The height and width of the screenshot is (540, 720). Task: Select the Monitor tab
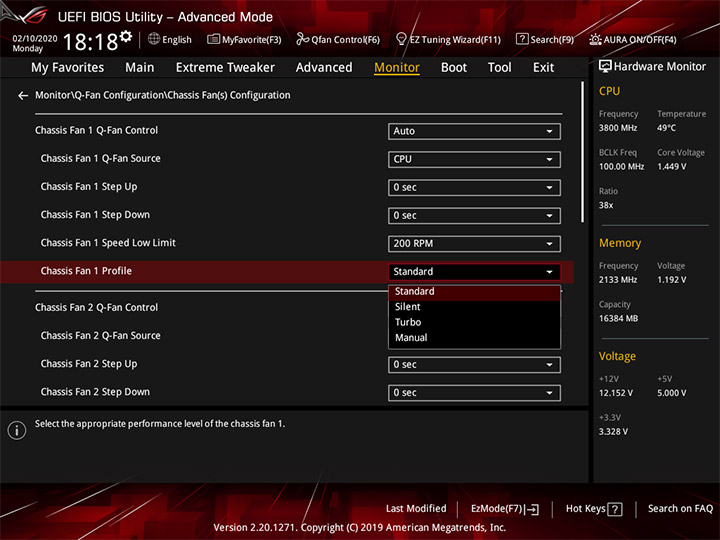coord(397,68)
